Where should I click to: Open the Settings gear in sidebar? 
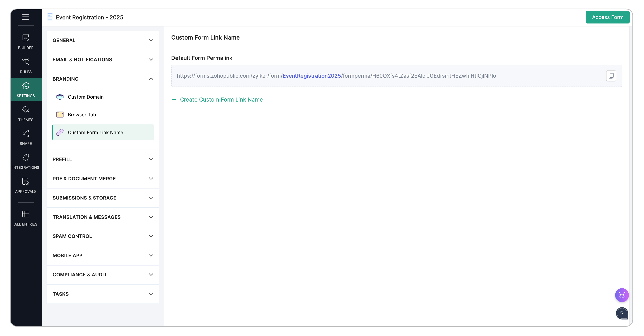26,89
